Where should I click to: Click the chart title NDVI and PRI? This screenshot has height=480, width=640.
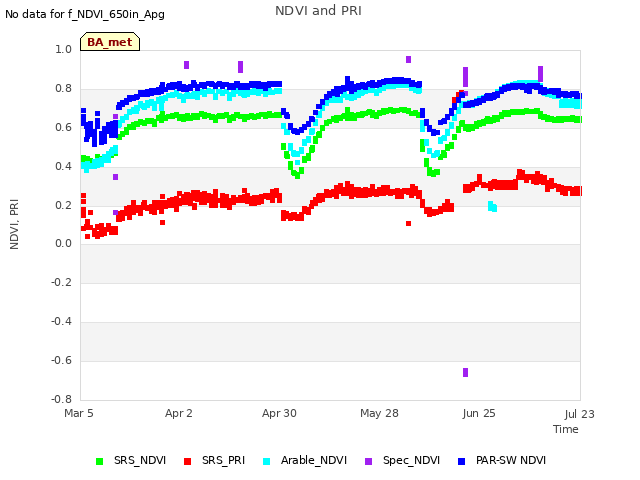tap(318, 11)
